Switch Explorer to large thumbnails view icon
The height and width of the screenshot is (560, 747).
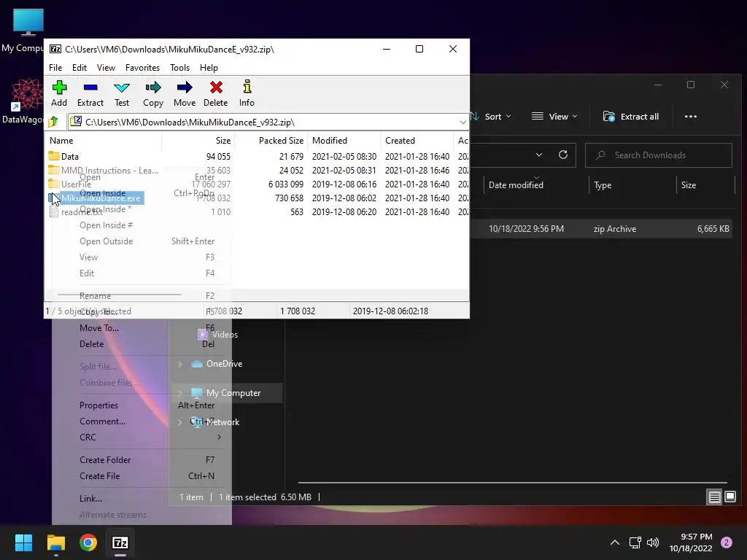730,497
